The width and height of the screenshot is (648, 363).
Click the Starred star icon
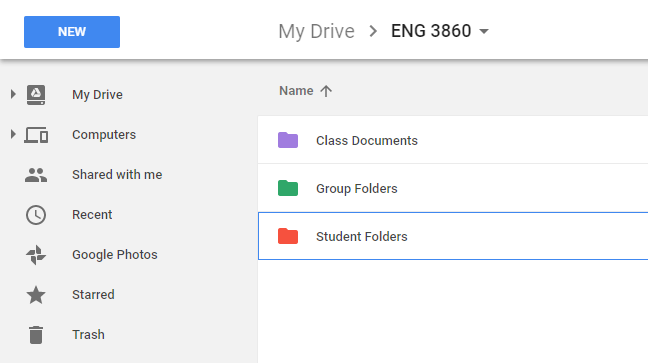pyautogui.click(x=36, y=295)
